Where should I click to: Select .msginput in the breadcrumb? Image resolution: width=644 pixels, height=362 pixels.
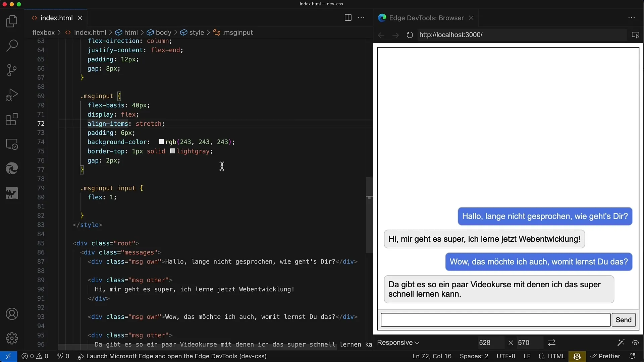pos(237,33)
